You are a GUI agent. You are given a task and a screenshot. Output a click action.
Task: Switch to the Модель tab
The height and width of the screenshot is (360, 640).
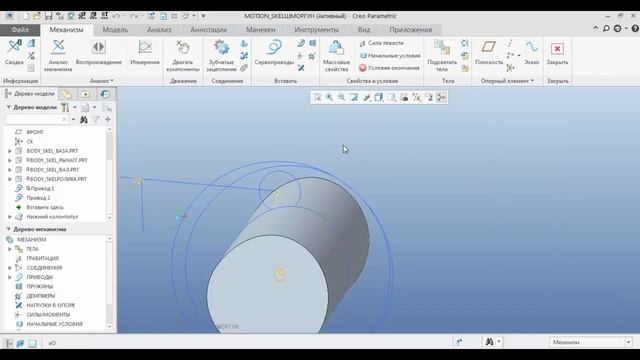click(x=115, y=30)
